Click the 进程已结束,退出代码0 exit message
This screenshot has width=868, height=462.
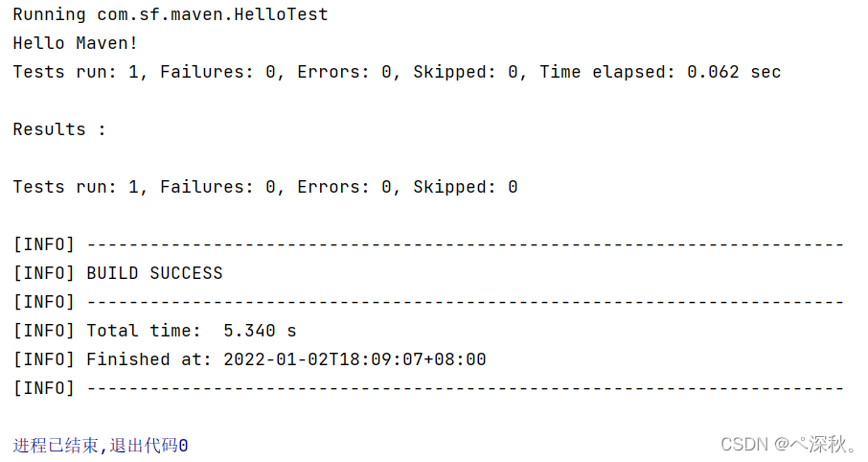pos(101,446)
